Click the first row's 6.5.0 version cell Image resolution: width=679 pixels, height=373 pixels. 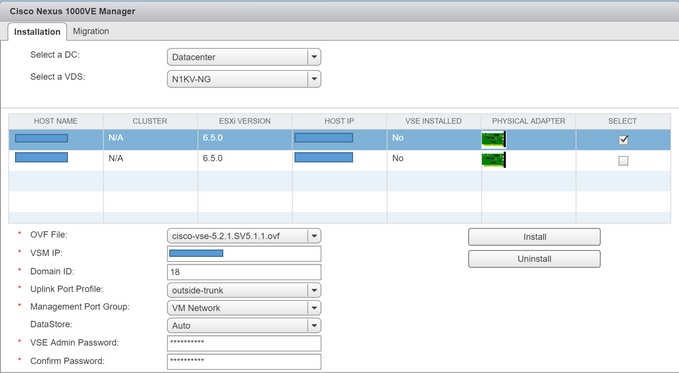pos(245,139)
